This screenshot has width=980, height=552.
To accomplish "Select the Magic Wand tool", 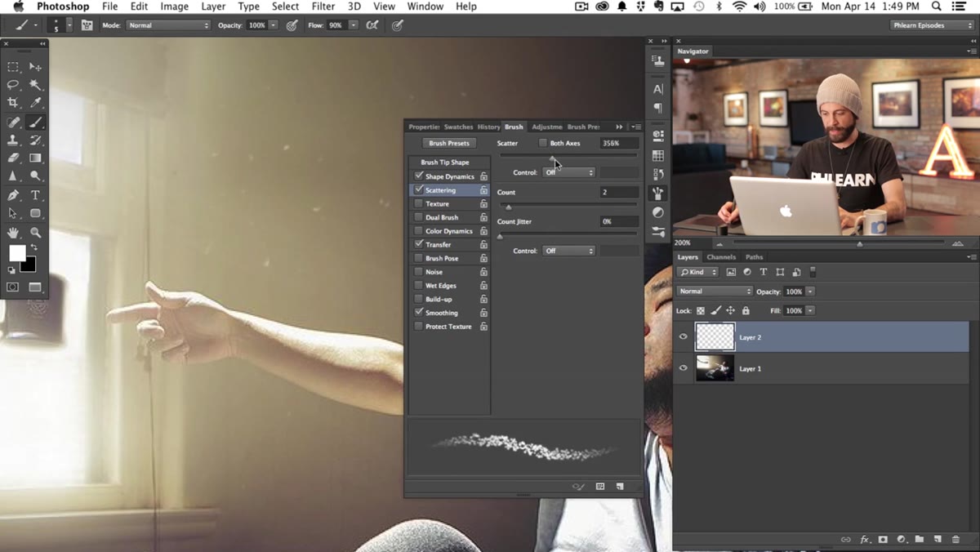I will point(35,85).
